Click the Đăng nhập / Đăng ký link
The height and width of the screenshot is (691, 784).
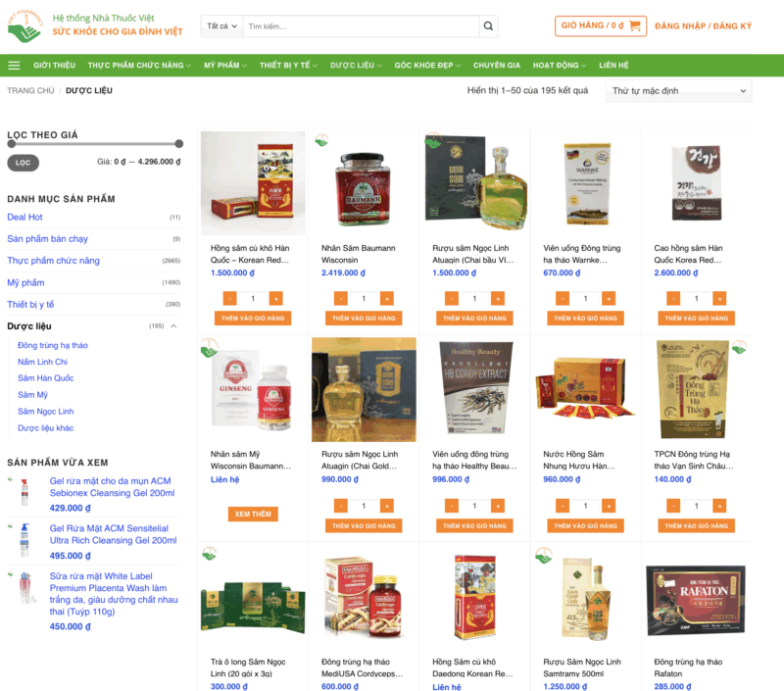point(703,26)
